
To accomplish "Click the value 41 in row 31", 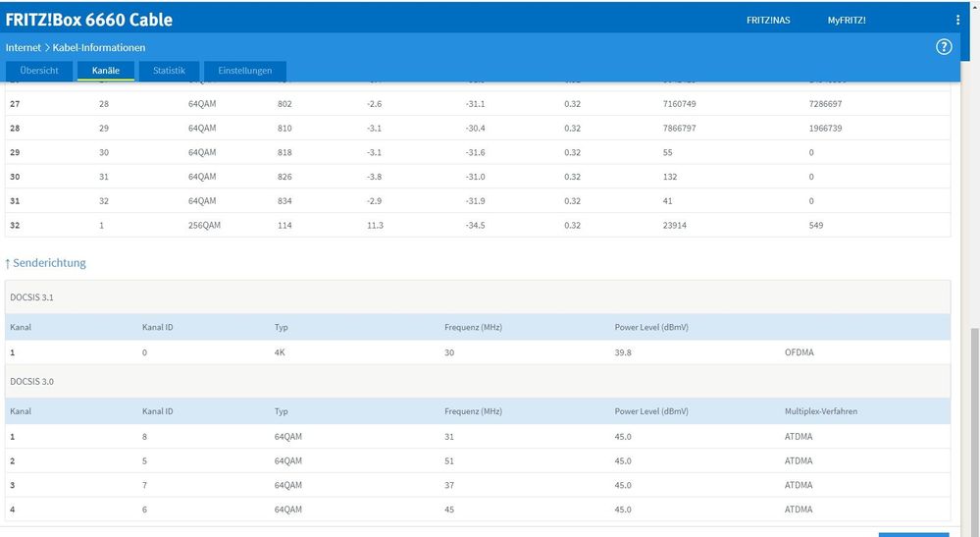I will tap(668, 201).
